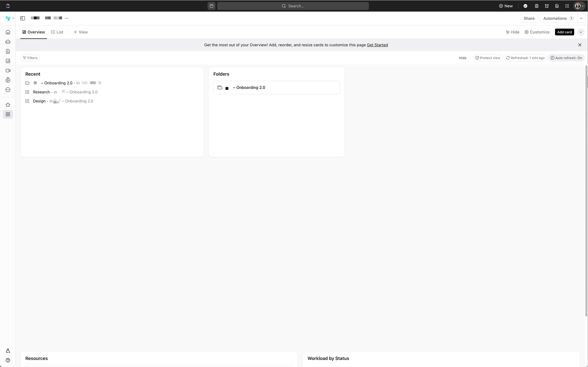Follow the Get Started link
The width and height of the screenshot is (588, 367).
pyautogui.click(x=377, y=45)
